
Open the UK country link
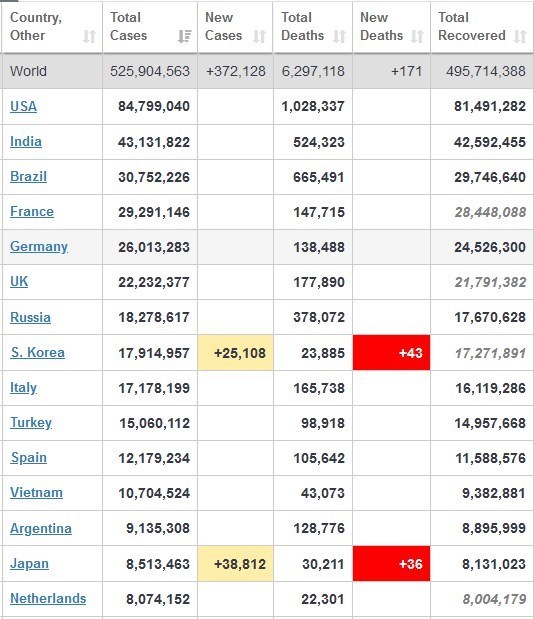click(x=19, y=281)
